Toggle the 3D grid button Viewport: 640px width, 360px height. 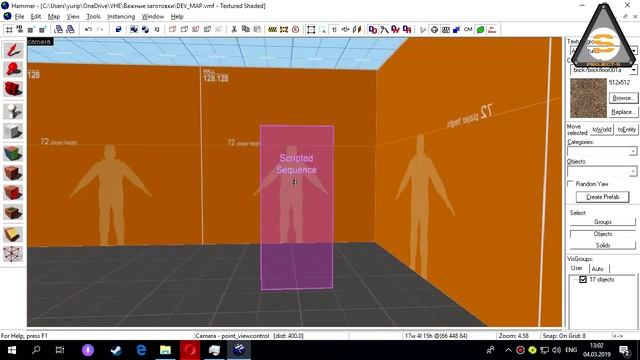[x=20, y=29]
